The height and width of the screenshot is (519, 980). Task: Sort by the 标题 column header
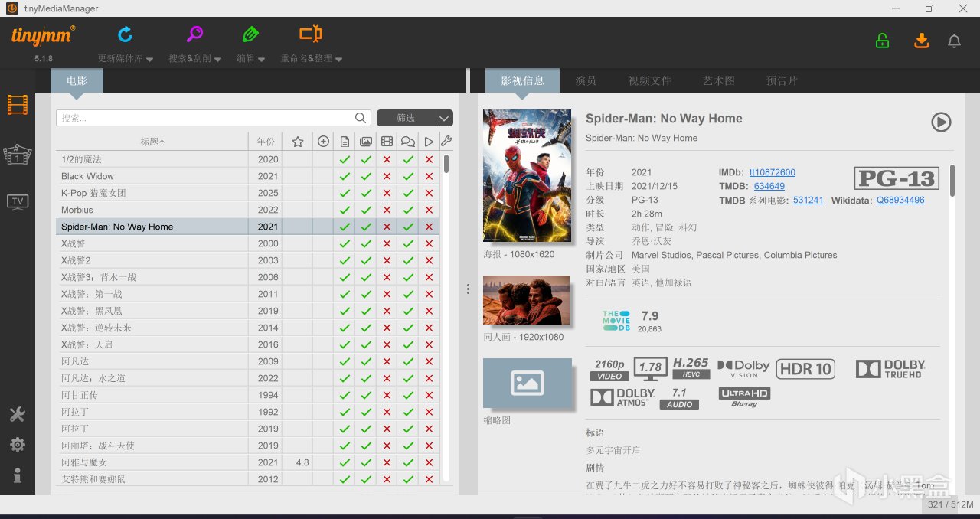(152, 142)
